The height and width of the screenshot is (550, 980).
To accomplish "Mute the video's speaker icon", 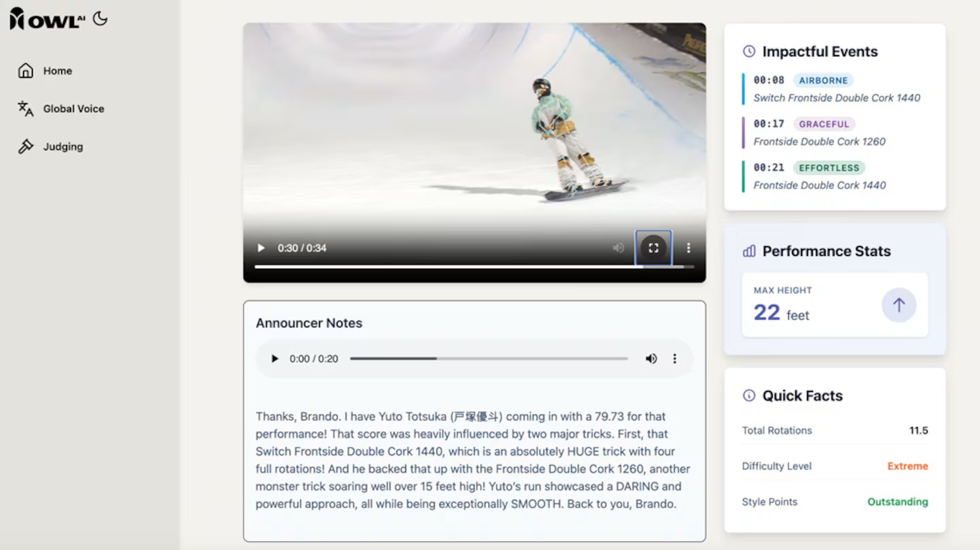I will [x=618, y=248].
